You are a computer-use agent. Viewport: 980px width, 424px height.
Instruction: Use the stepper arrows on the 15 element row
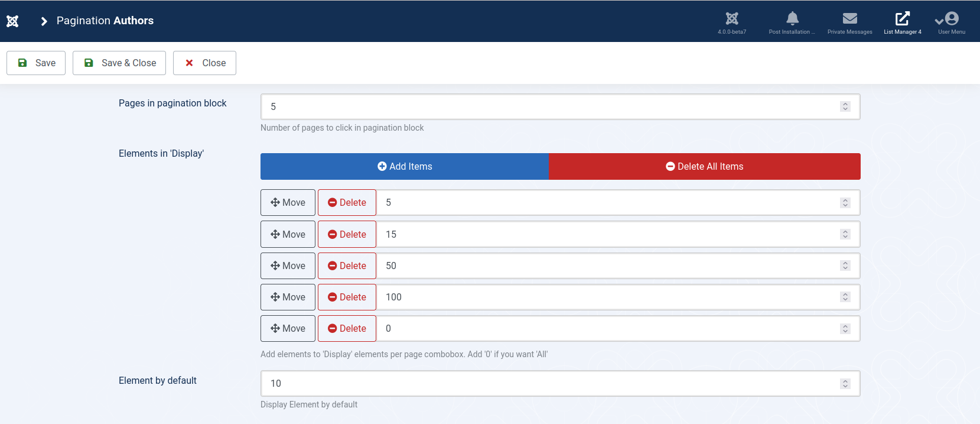tap(845, 234)
